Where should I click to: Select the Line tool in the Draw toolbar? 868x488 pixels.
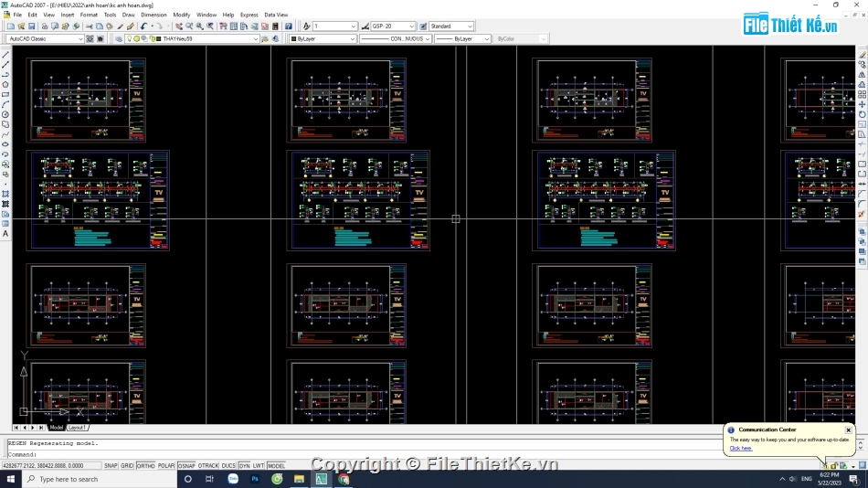5,55
